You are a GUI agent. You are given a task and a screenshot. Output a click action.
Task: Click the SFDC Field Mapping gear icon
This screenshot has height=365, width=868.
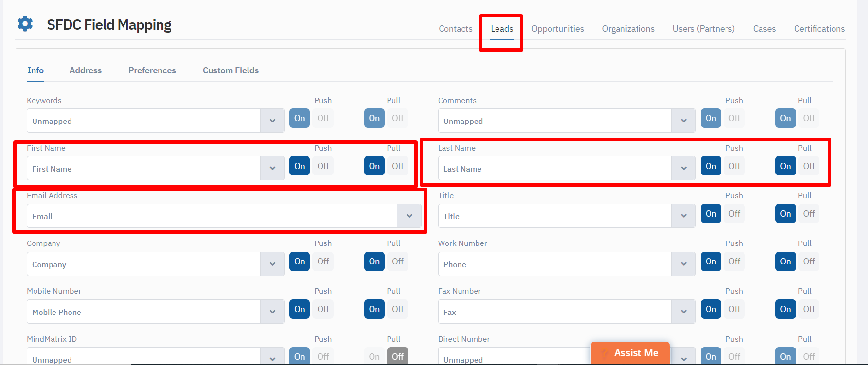pos(25,24)
